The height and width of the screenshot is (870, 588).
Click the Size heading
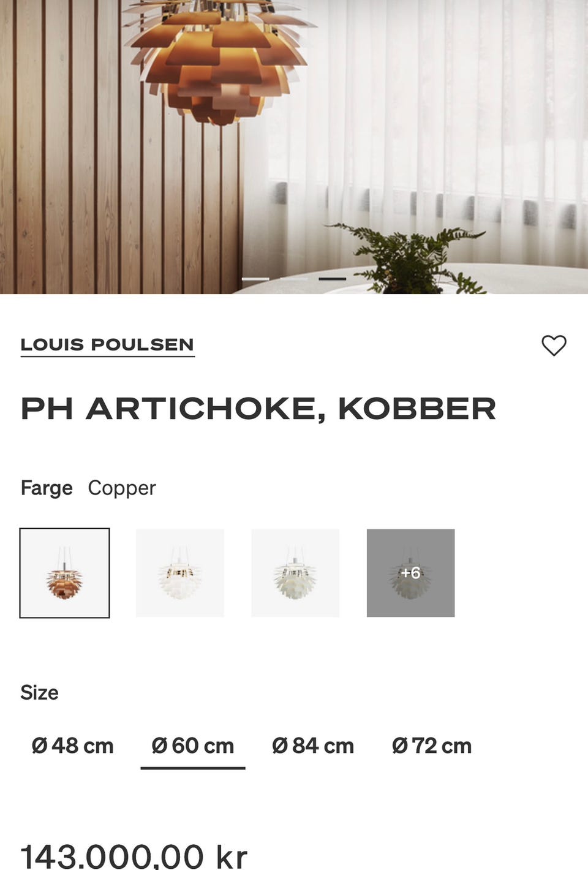[39, 692]
